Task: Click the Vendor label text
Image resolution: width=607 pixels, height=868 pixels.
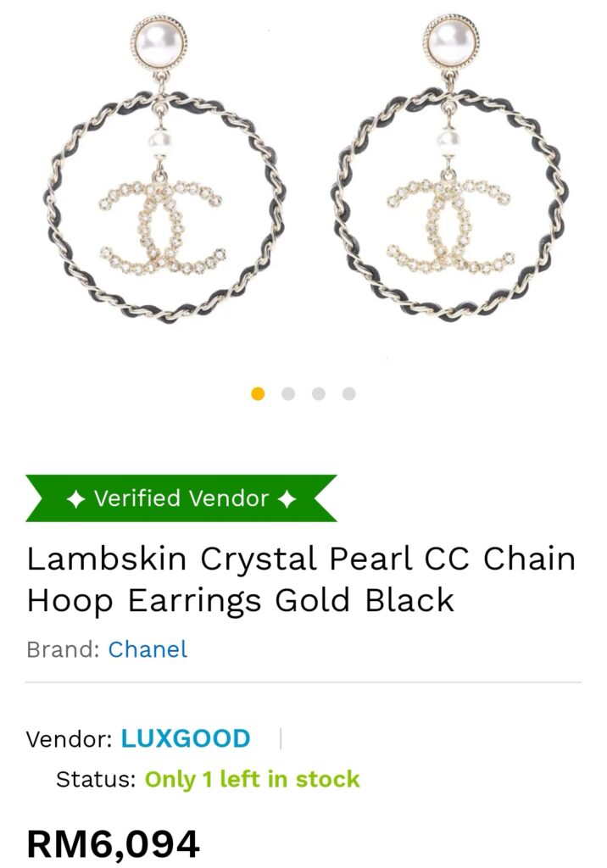Action: click(x=70, y=739)
